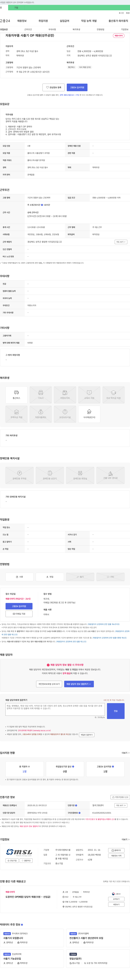Image resolution: width=130 pixels, height=980 pixels.
Task: Open the 실업급여 menu
Action: (x=65, y=21)
